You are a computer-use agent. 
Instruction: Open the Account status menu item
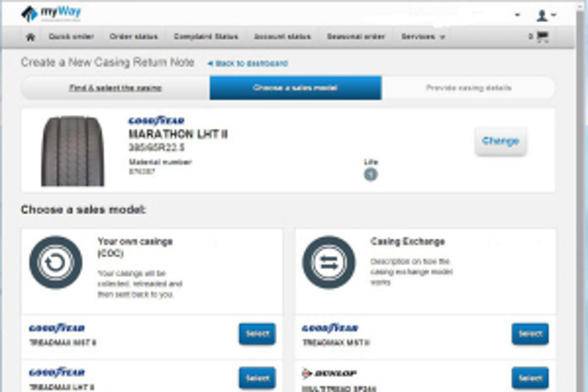[x=282, y=36]
